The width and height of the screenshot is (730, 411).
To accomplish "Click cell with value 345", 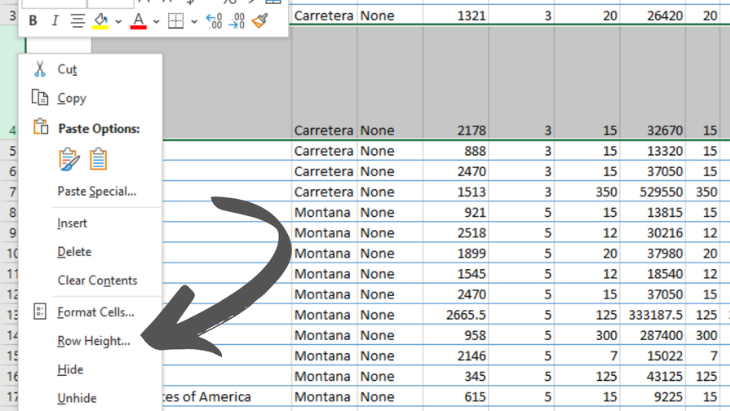I will click(x=456, y=376).
